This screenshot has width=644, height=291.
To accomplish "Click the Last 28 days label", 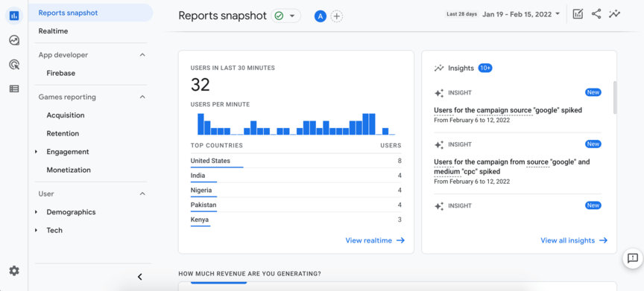I will (x=461, y=14).
